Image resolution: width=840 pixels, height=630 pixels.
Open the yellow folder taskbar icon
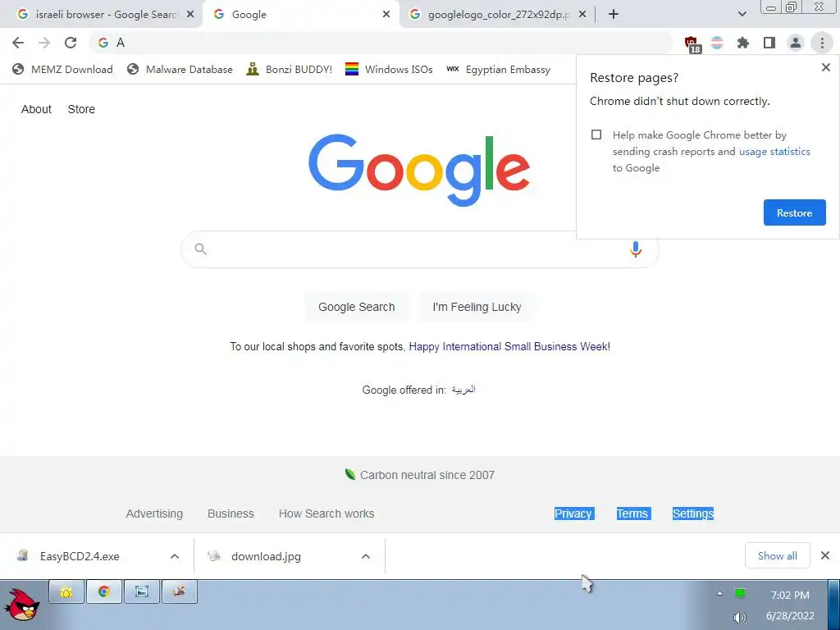(66, 591)
